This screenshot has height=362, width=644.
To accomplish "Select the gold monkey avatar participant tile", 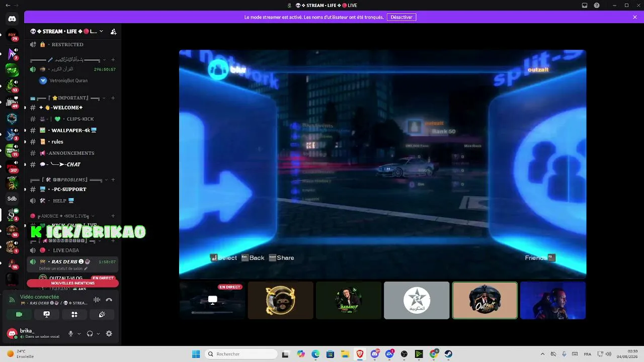I will (281, 300).
